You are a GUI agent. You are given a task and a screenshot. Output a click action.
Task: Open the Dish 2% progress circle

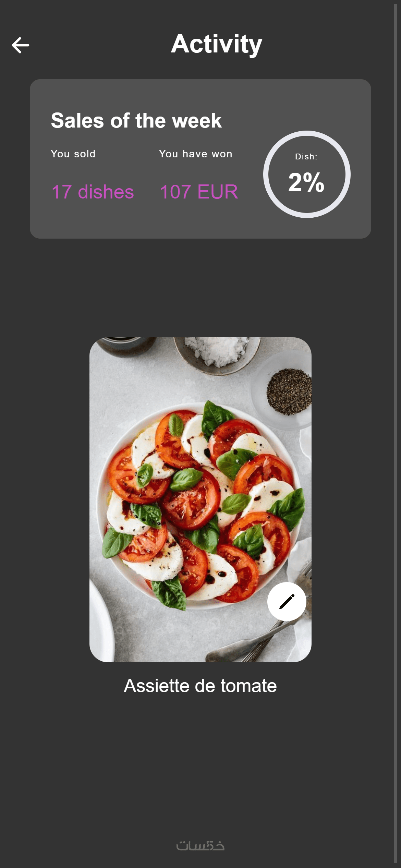(307, 174)
